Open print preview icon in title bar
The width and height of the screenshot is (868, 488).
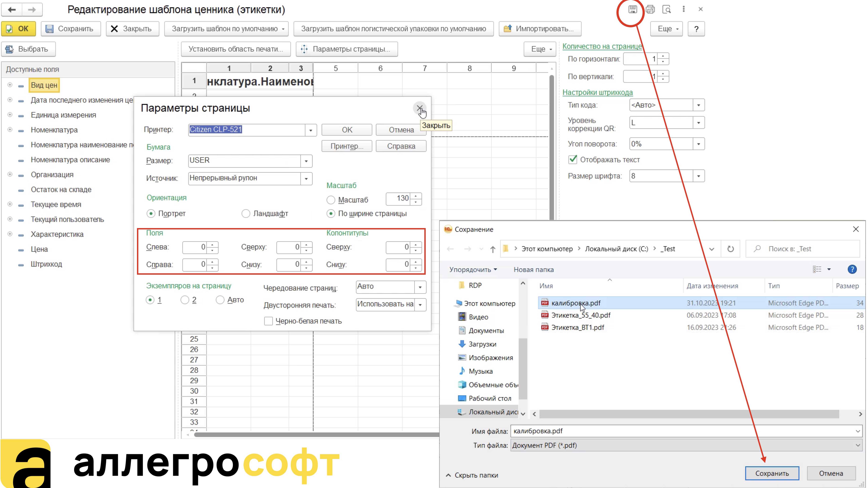pyautogui.click(x=666, y=9)
